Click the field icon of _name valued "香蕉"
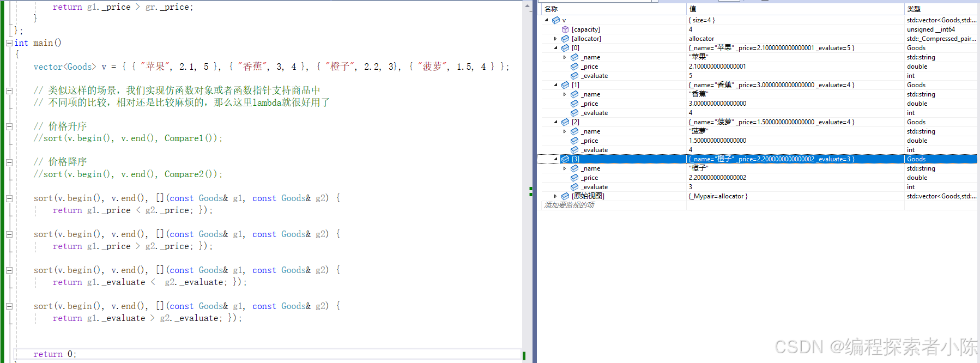 pyautogui.click(x=574, y=94)
